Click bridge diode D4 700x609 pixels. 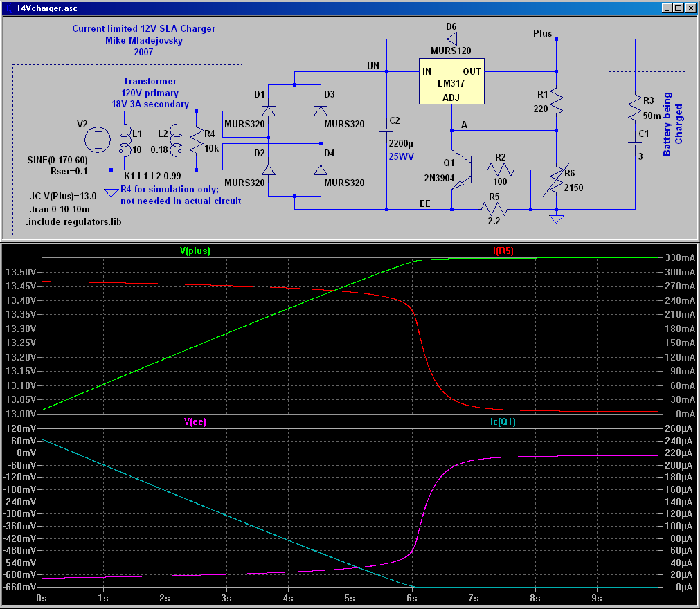coord(321,170)
